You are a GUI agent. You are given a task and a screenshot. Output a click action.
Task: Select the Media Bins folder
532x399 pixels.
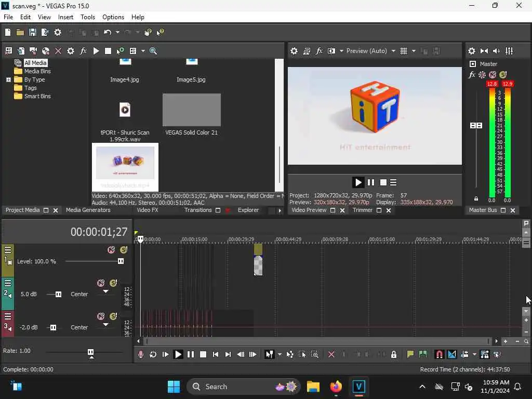(x=37, y=71)
